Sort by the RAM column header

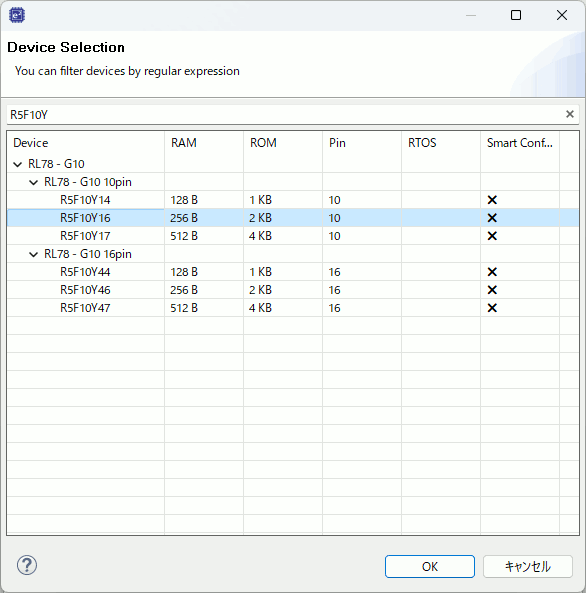[204, 143]
